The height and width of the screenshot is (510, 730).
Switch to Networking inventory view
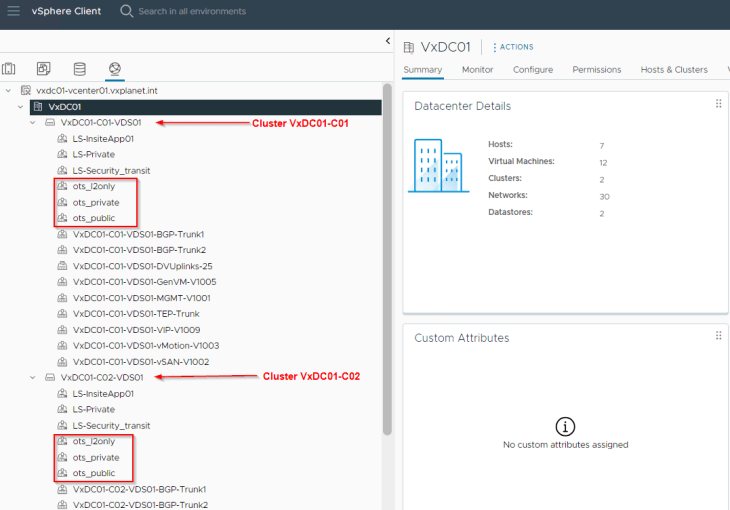click(115, 69)
